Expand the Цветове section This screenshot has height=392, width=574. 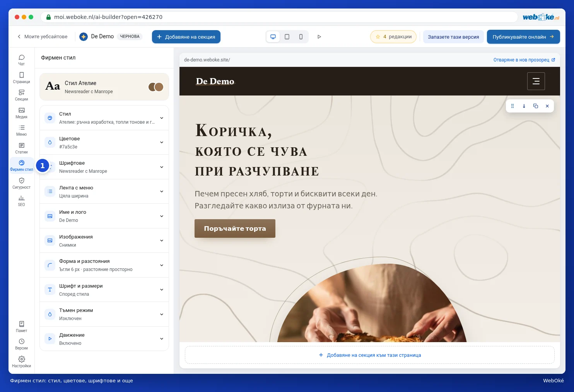tap(104, 142)
